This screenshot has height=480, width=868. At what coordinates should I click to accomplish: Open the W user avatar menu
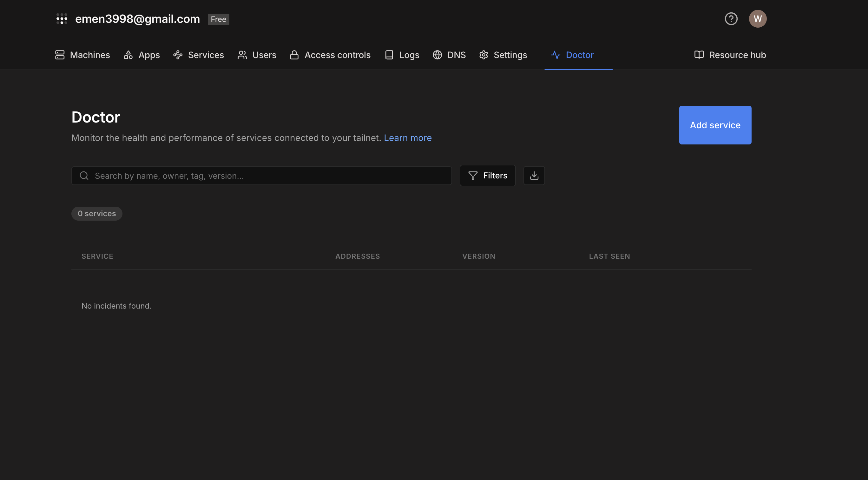758,19
